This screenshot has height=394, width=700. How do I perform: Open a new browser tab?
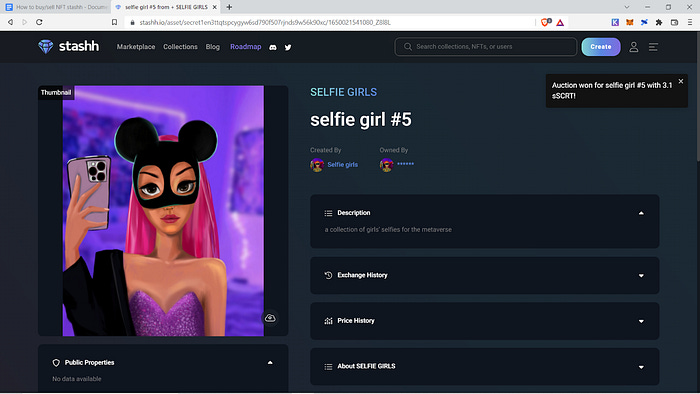click(x=229, y=7)
